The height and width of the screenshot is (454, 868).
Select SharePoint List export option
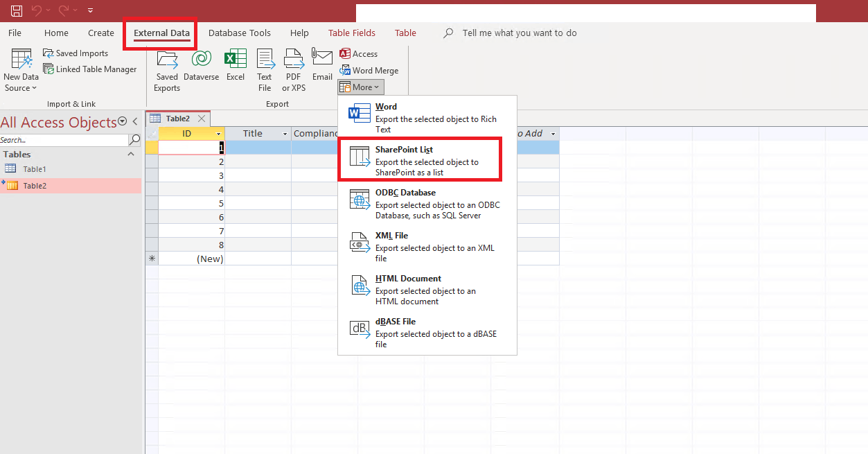427,161
